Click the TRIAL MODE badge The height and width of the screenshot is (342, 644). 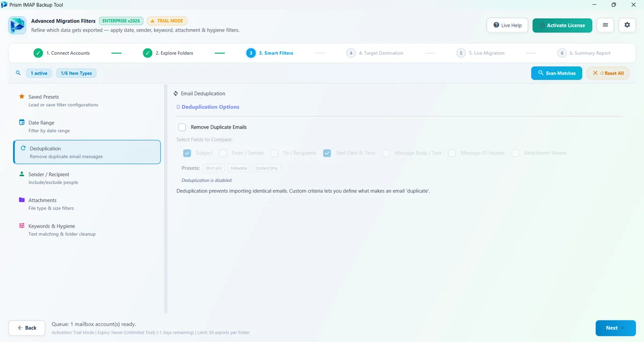click(167, 21)
